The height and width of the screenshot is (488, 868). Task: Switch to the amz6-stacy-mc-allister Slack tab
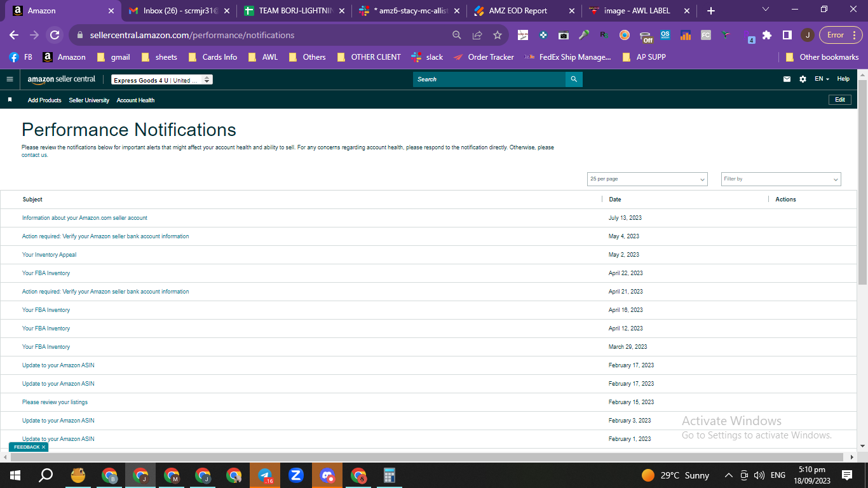410,11
